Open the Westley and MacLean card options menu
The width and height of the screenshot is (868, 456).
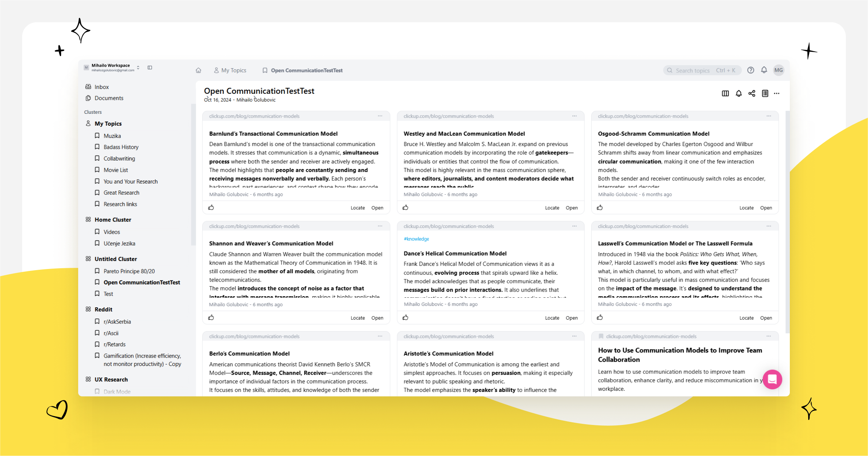pos(574,116)
